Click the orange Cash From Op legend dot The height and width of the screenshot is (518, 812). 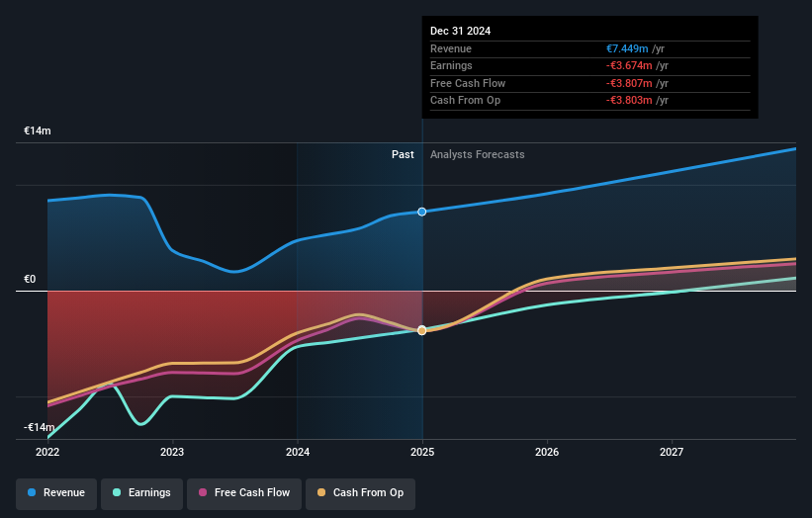point(321,492)
